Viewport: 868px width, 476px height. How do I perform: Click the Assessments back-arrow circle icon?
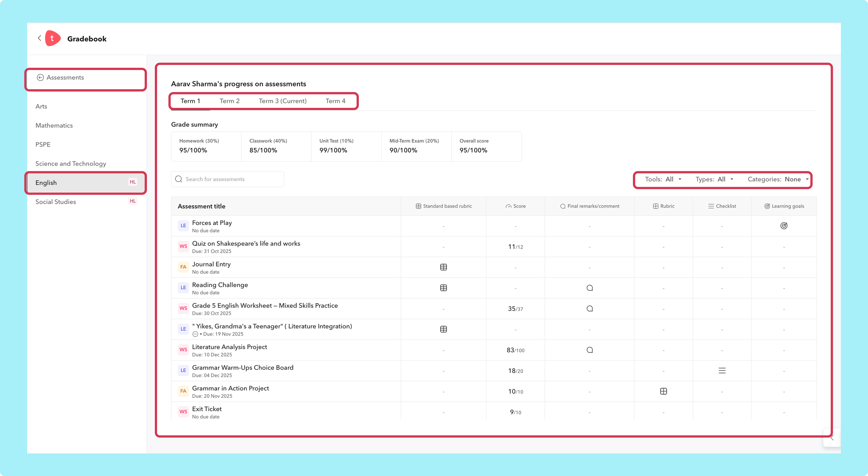[40, 77]
